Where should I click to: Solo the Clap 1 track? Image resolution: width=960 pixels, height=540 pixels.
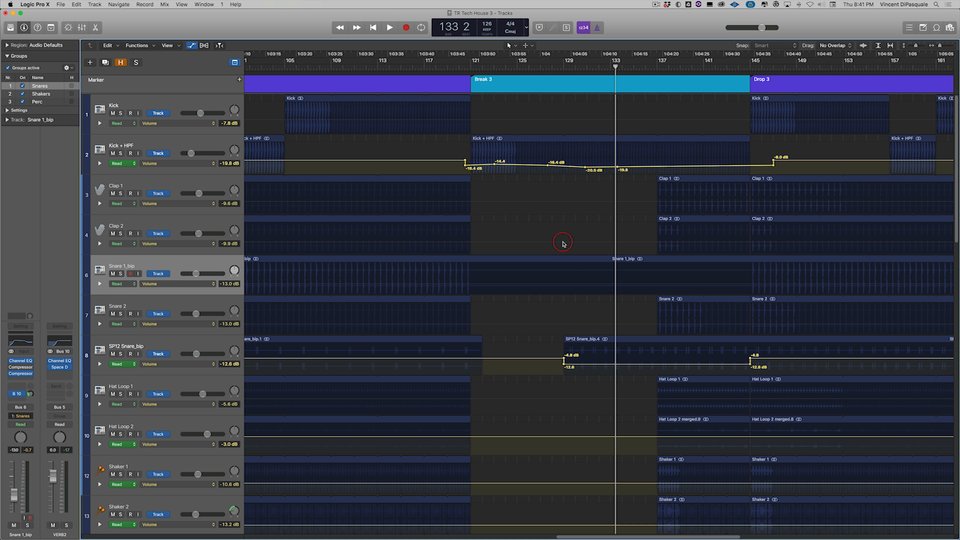pyautogui.click(x=121, y=193)
